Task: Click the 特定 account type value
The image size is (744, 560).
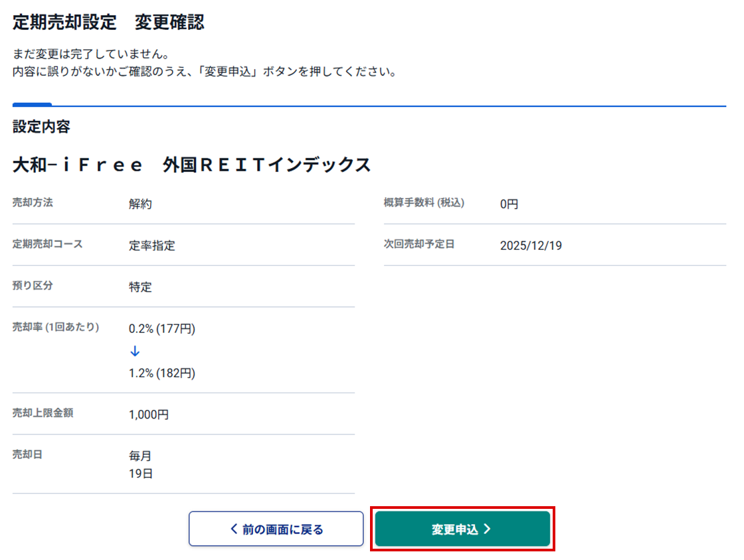Action: (140, 287)
